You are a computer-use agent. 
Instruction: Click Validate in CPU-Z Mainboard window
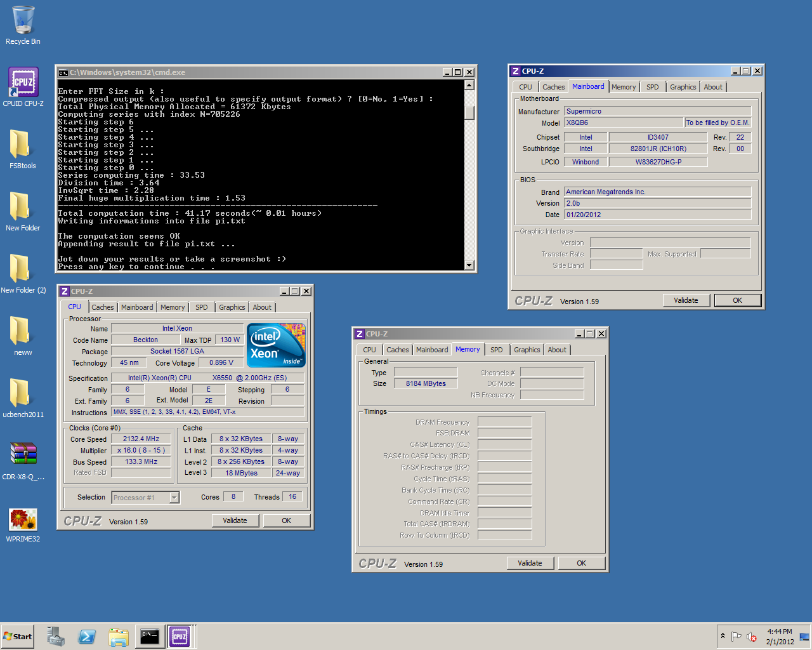[686, 300]
